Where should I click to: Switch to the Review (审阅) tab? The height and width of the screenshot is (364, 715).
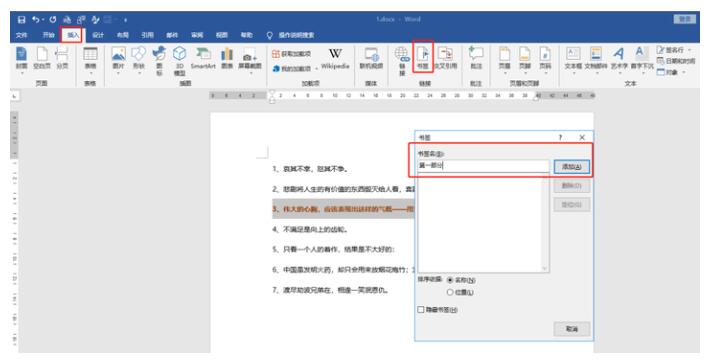(197, 35)
